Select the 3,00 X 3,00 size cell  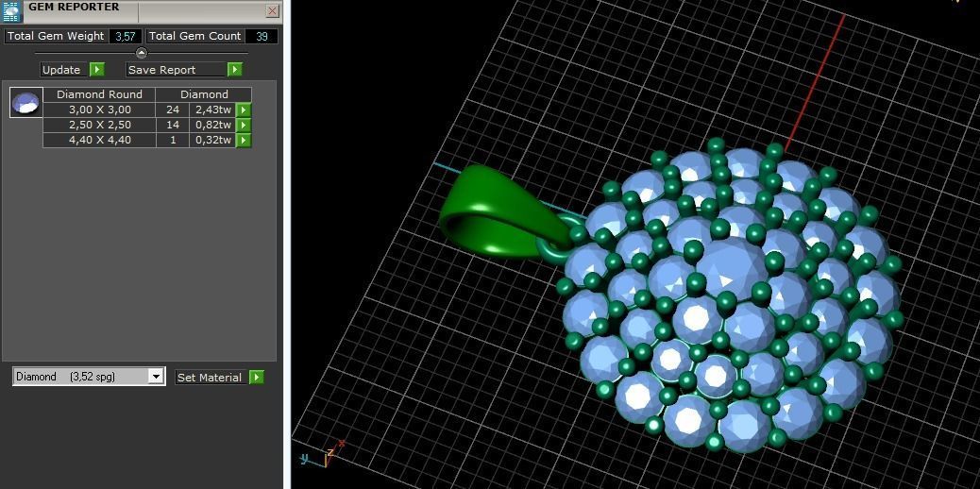click(x=99, y=110)
